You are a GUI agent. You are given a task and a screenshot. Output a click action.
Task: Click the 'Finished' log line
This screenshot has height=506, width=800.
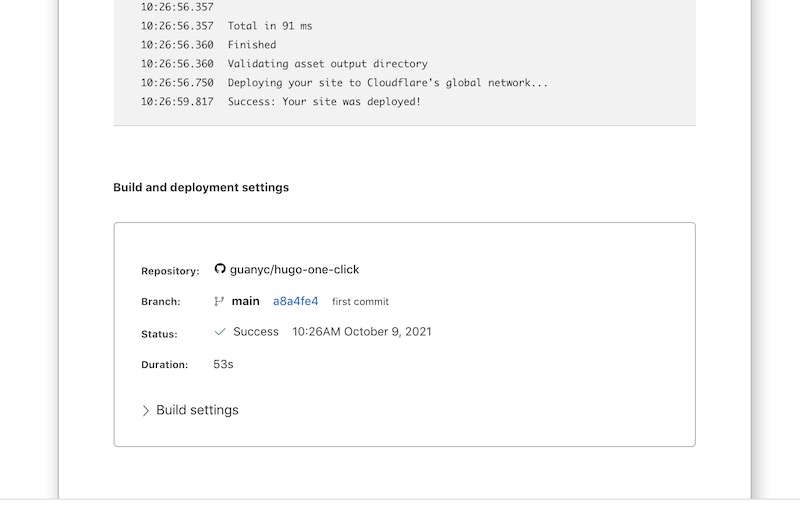[x=252, y=45]
